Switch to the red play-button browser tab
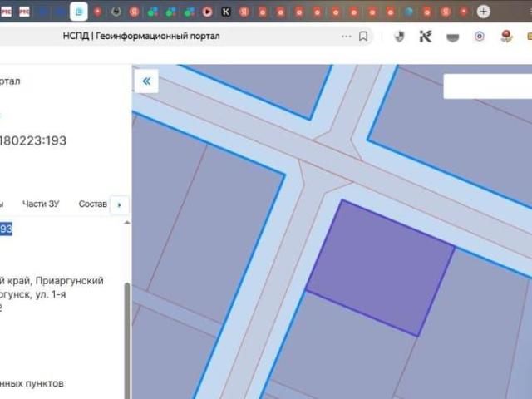The width and height of the screenshot is (532, 399). [207, 12]
